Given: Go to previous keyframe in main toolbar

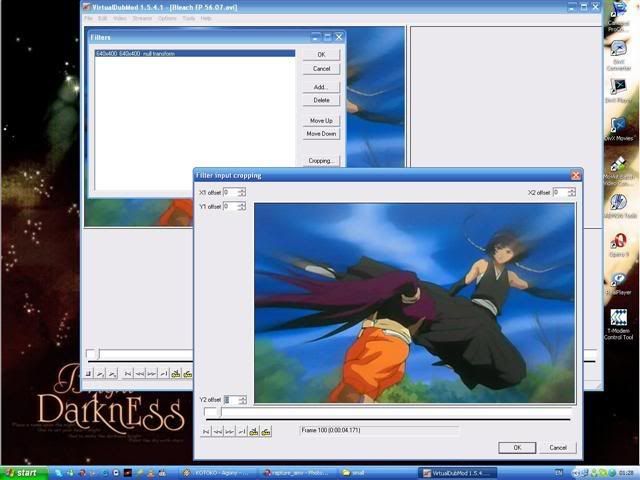Looking at the screenshot, I should point(176,373).
